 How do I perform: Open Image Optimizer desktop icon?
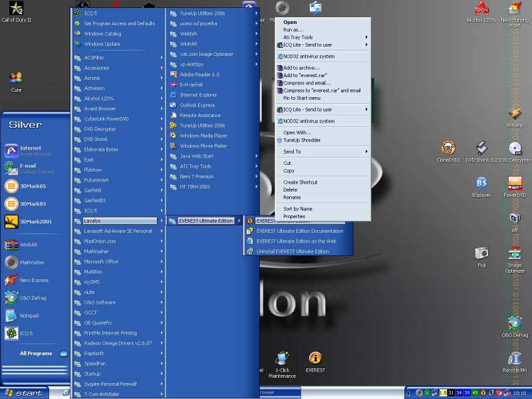[515, 259]
